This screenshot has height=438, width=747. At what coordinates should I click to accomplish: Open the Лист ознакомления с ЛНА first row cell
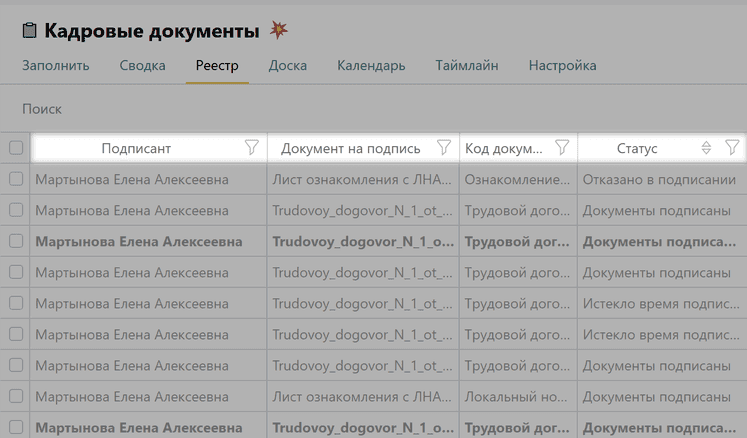[363, 179]
